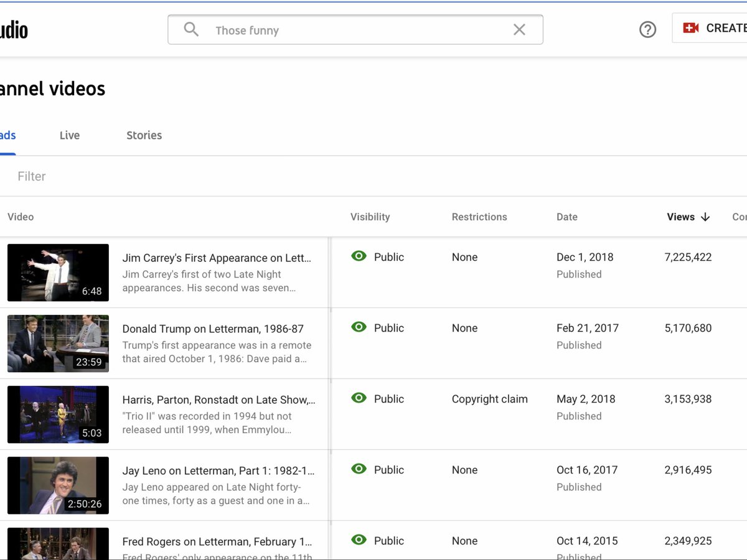This screenshot has height=560, width=747.
Task: Click eye icon for Harris, Parton, Ronstadt video
Action: (359, 398)
